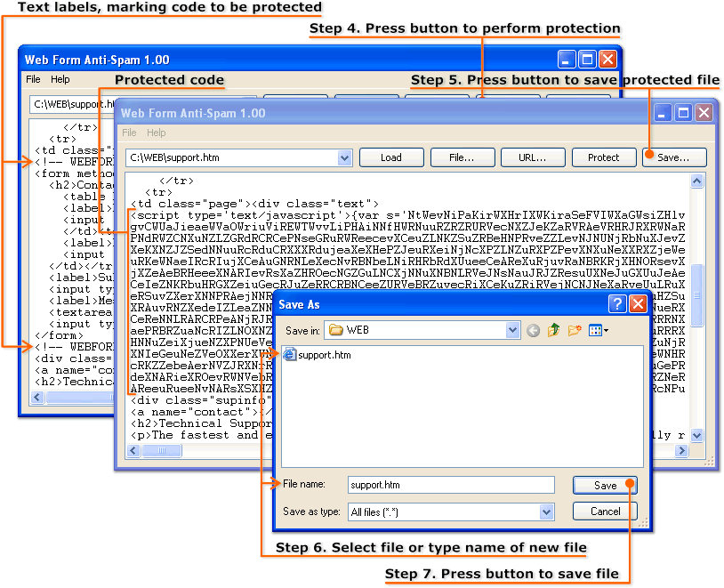Screen dimensions: 724x588
Task: Open File menu in the front Anti-Spam window
Action: click(129, 133)
